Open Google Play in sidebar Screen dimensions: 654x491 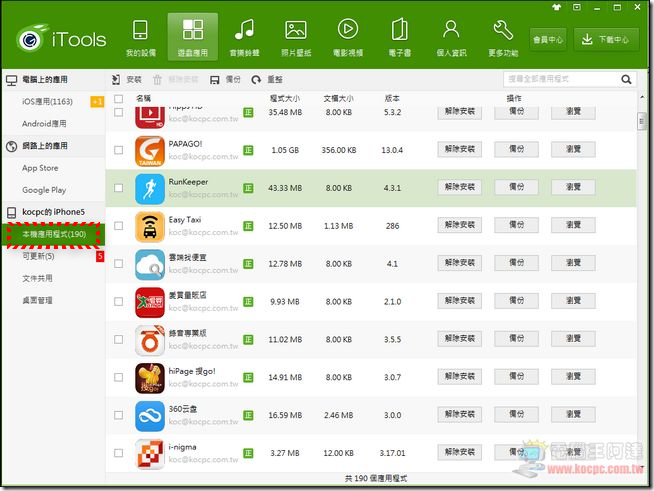[44, 190]
